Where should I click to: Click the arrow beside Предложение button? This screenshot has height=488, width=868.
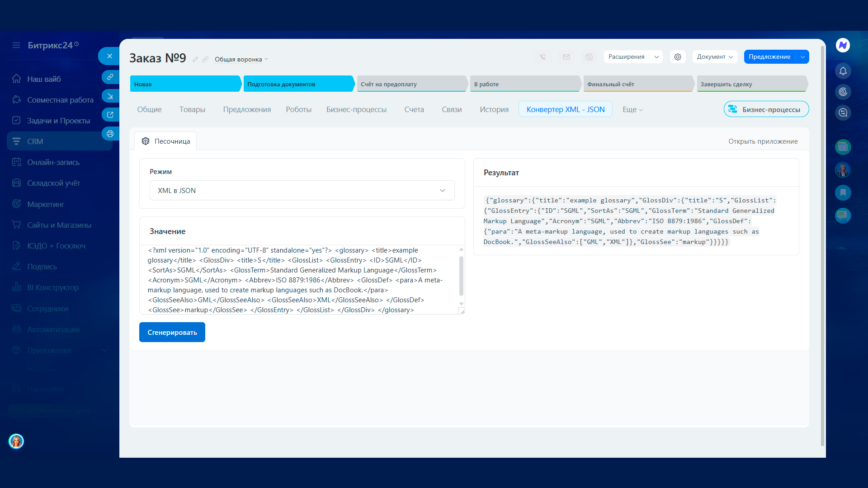[802, 57]
